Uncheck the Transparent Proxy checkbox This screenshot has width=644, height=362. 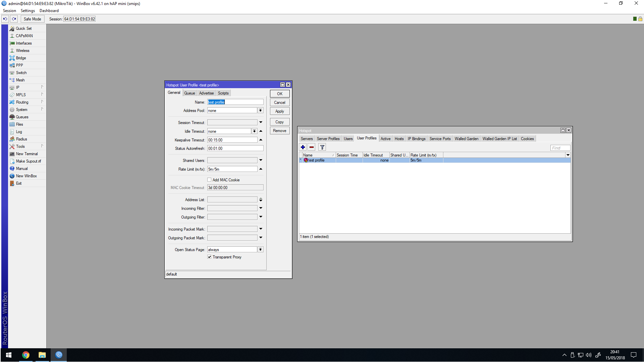pyautogui.click(x=209, y=257)
